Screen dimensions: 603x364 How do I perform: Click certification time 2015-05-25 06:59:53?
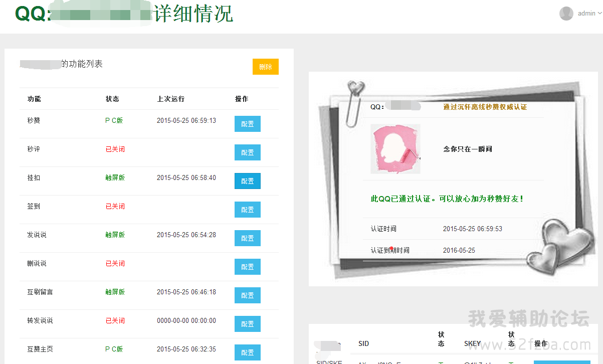click(x=473, y=229)
